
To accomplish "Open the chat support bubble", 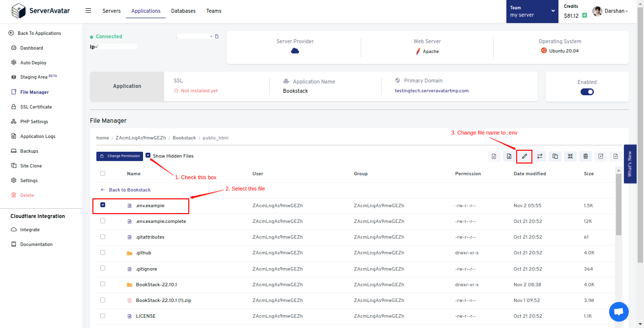I will point(618,312).
